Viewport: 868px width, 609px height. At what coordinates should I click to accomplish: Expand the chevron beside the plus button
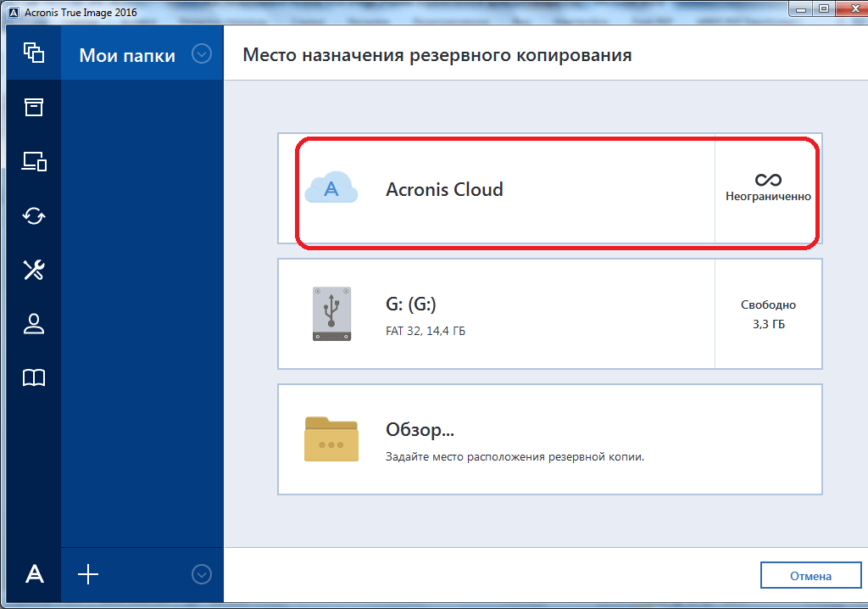pyautogui.click(x=201, y=574)
